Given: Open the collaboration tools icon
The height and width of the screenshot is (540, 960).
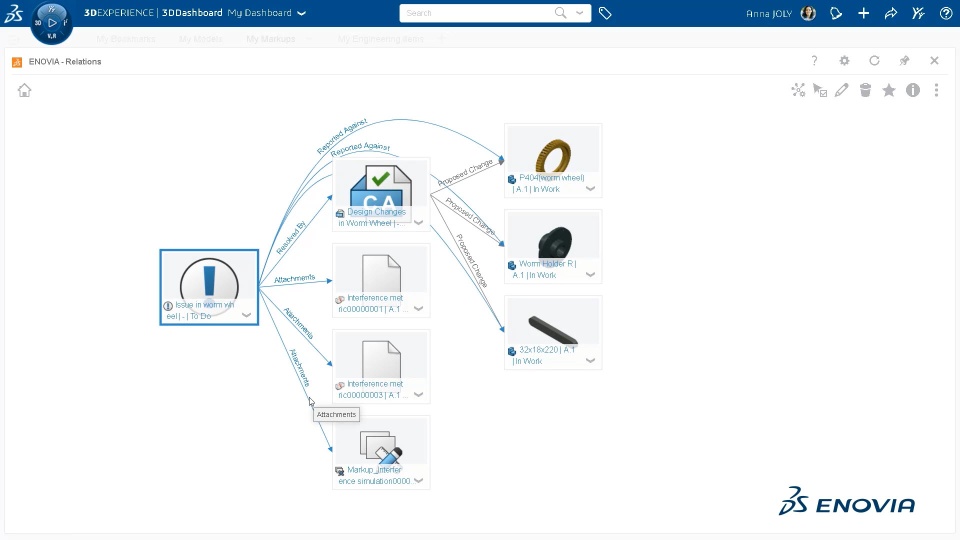Looking at the screenshot, I should 918,13.
